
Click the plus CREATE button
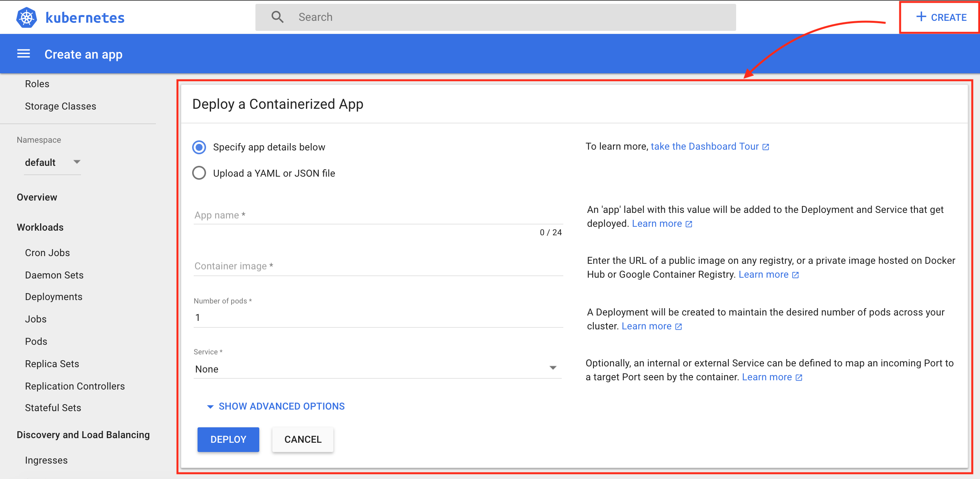coord(941,17)
